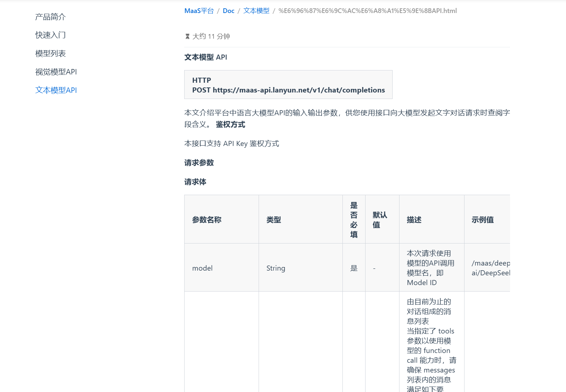Image resolution: width=566 pixels, height=392 pixels.
Task: Click the 文本模型 breadcrumb link
Action: 256,10
